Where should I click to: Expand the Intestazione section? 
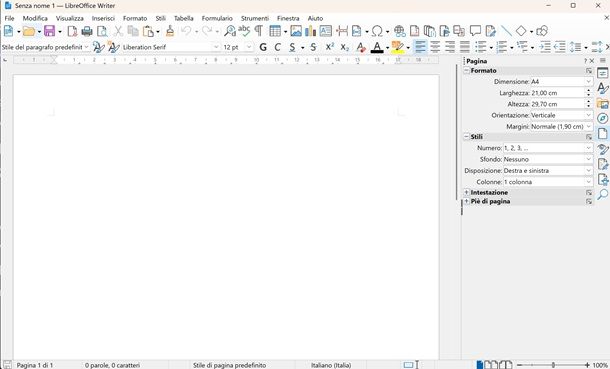pyautogui.click(x=466, y=192)
